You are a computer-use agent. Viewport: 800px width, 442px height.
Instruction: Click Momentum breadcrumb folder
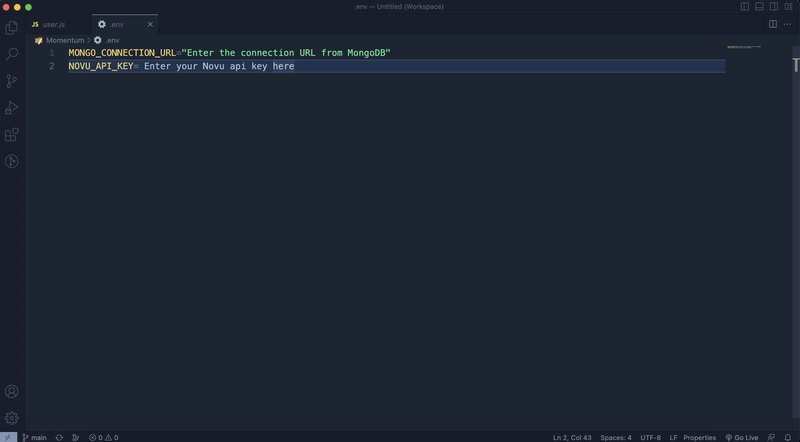(65, 40)
